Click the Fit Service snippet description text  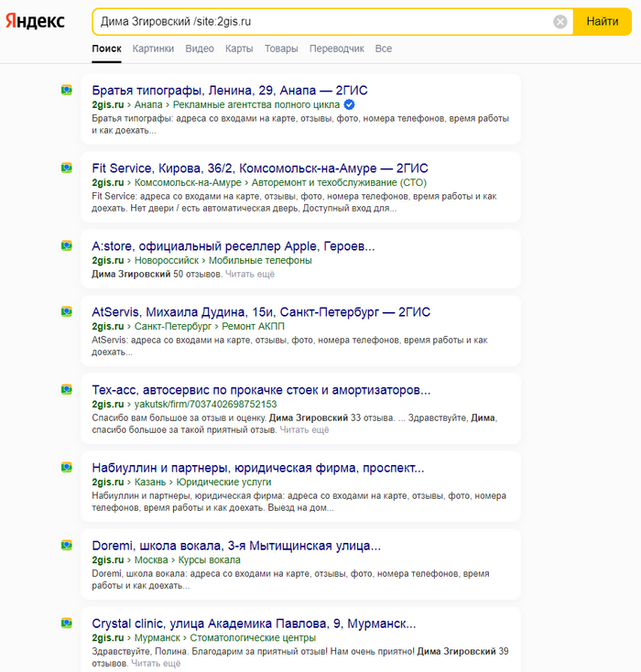click(294, 202)
